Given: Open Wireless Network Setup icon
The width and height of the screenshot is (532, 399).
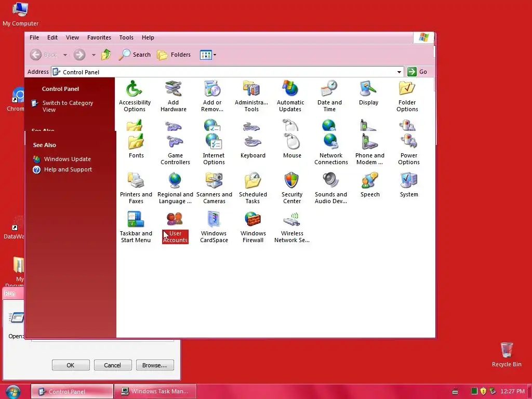Looking at the screenshot, I should point(292,228).
